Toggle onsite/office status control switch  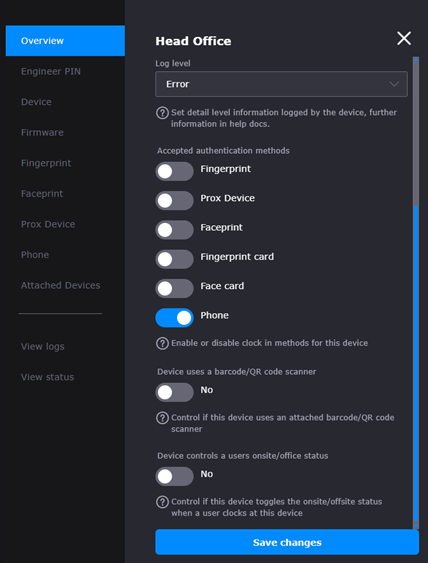[x=175, y=476]
